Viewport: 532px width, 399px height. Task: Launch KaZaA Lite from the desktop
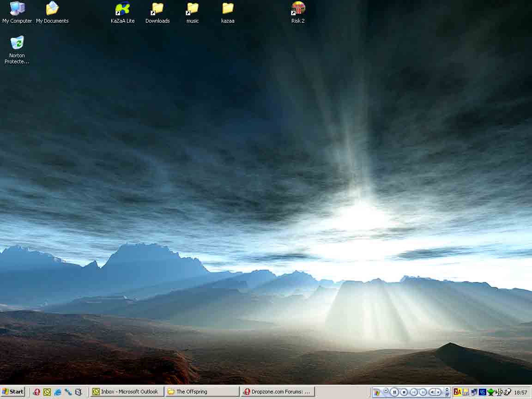123,9
